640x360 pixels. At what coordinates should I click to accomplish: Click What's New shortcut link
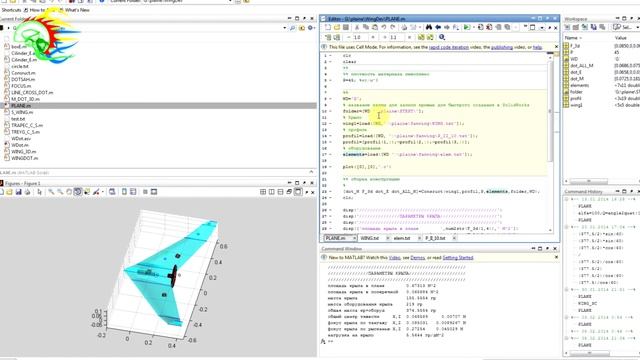(77, 10)
